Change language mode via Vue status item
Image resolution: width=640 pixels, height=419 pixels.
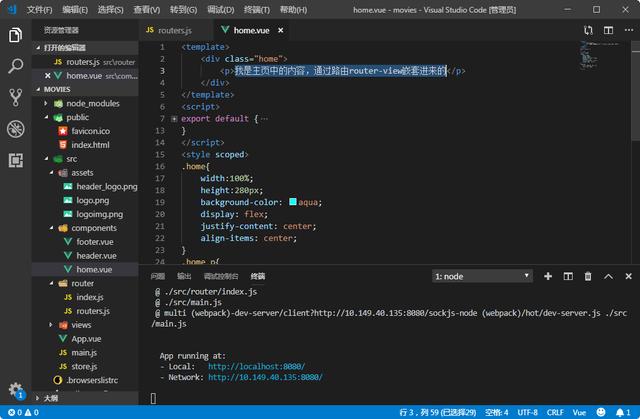click(x=579, y=412)
